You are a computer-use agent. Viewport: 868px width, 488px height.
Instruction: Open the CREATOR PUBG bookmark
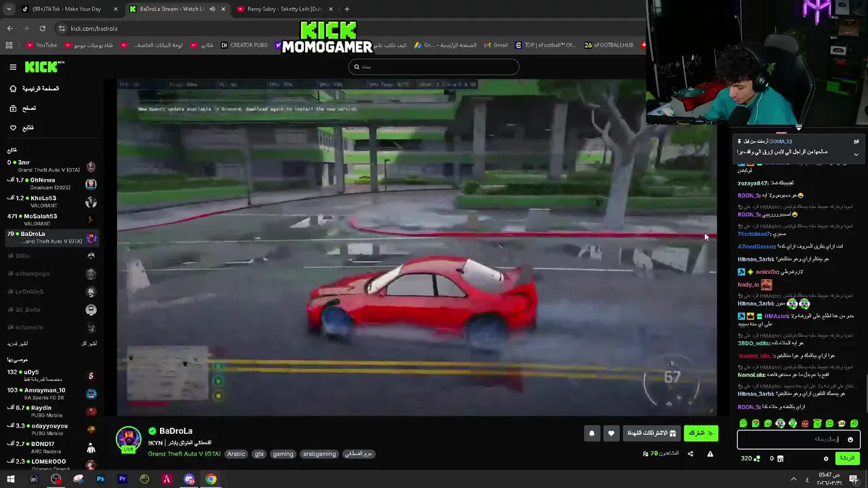point(244,45)
